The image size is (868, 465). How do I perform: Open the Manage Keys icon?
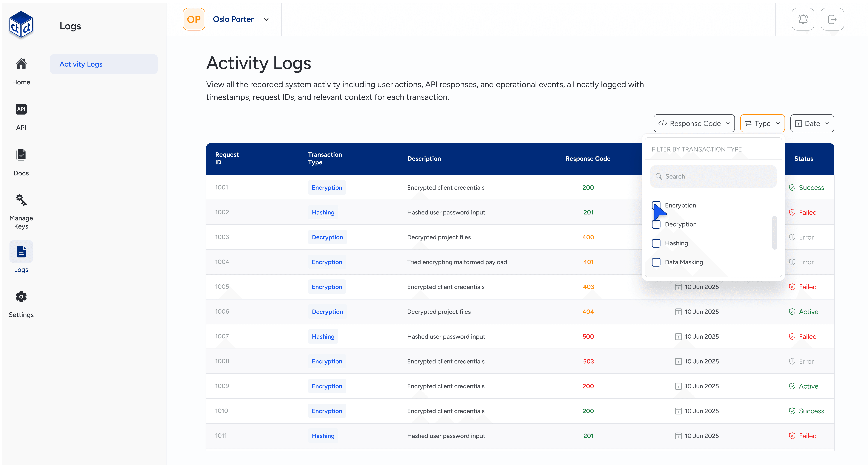pyautogui.click(x=21, y=200)
